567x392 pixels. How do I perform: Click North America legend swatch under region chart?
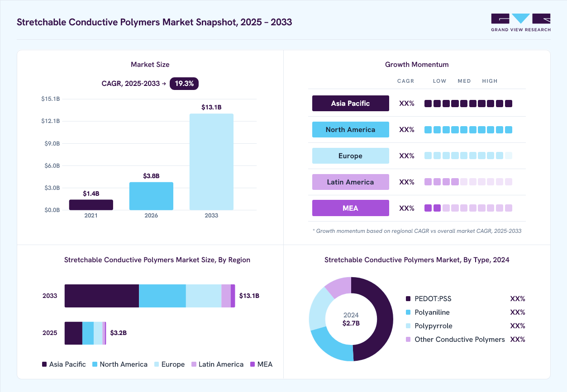[x=95, y=364]
